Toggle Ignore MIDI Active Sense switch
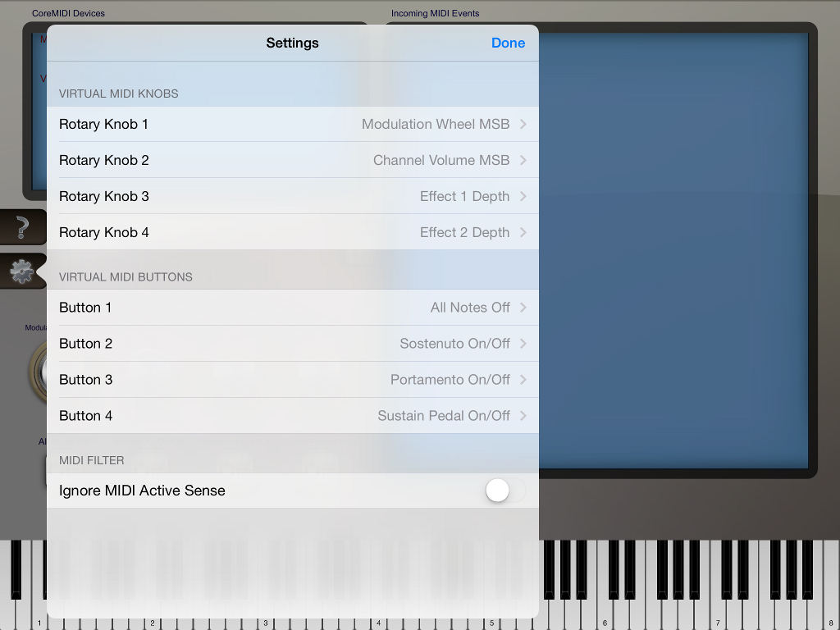Image resolution: width=840 pixels, height=630 pixels. (x=504, y=491)
